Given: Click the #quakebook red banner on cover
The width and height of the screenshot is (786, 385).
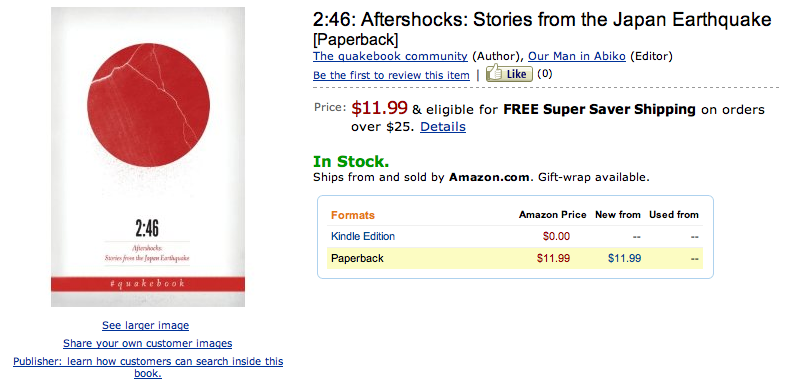Looking at the screenshot, I should pos(148,284).
